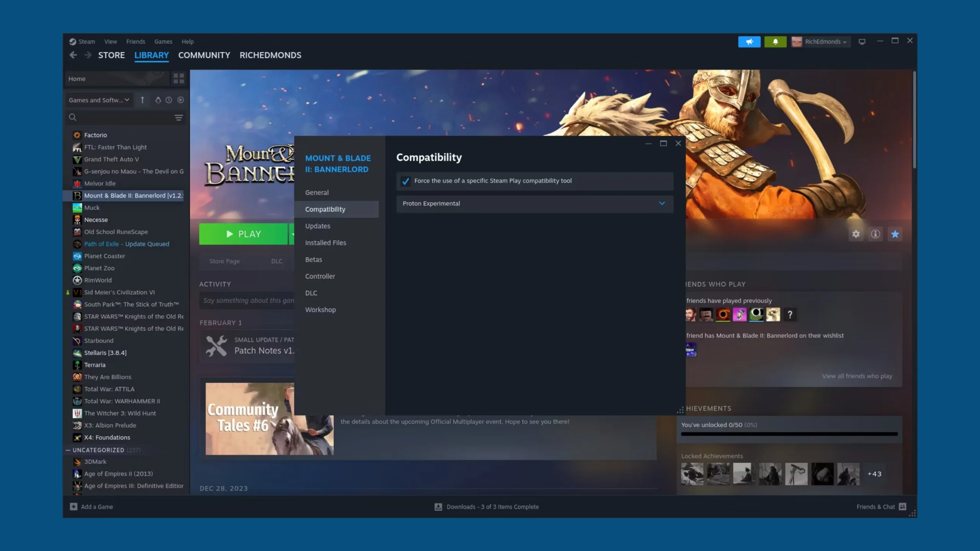Open the green notifications bell

pyautogui.click(x=775, y=42)
